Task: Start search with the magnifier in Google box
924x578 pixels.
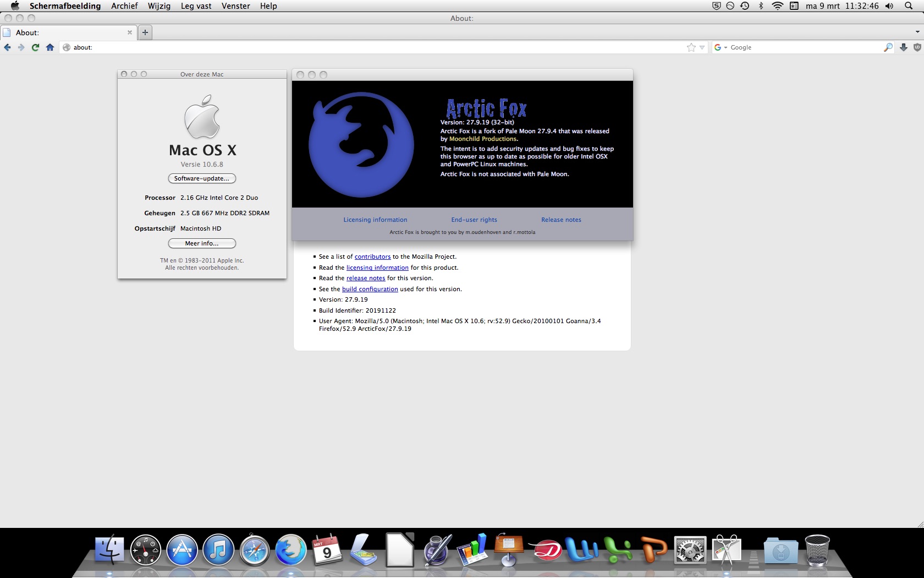Action: [888, 47]
